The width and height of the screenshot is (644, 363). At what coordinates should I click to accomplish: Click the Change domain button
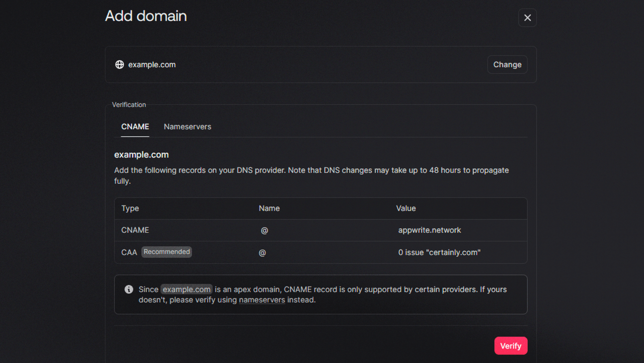pyautogui.click(x=507, y=64)
